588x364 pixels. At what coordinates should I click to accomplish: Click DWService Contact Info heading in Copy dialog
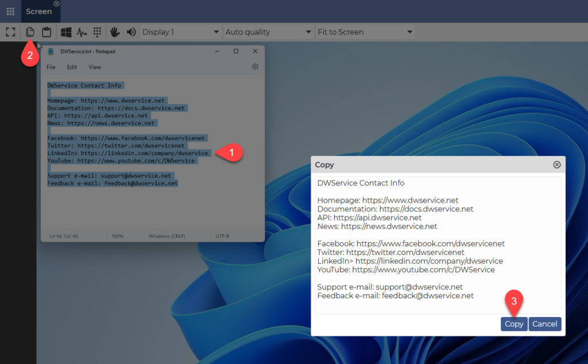(361, 183)
